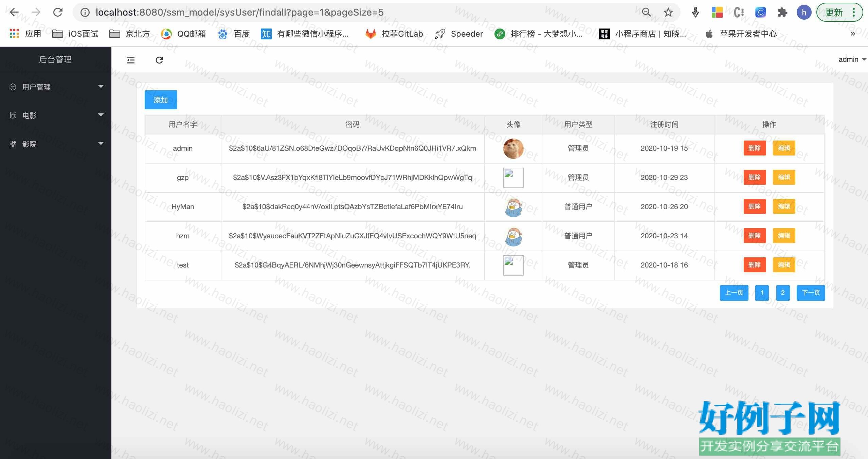Click the browser back arrow
This screenshot has height=459, width=868.
point(14,13)
